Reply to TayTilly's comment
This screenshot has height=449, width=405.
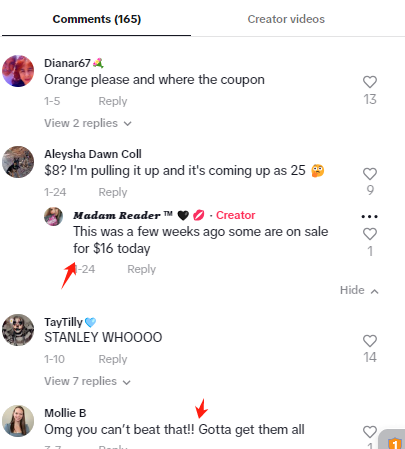(x=113, y=359)
